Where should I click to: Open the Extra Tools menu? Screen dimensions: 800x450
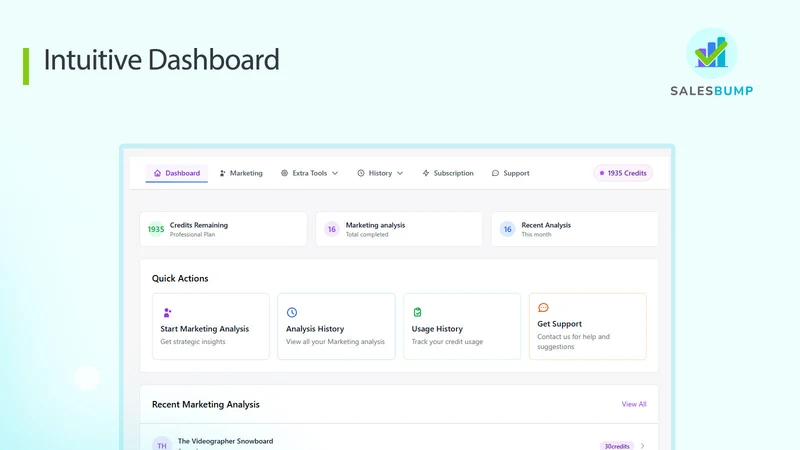coord(309,173)
